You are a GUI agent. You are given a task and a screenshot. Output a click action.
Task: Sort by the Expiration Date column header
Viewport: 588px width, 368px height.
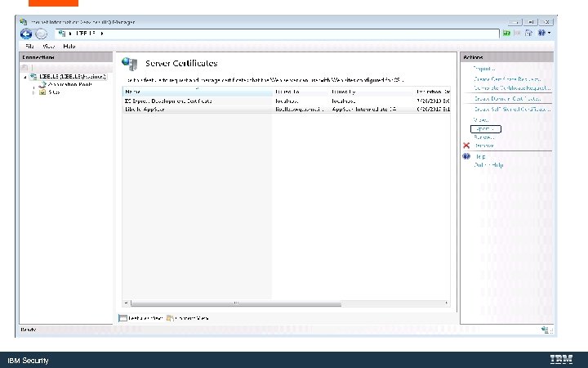(432, 92)
